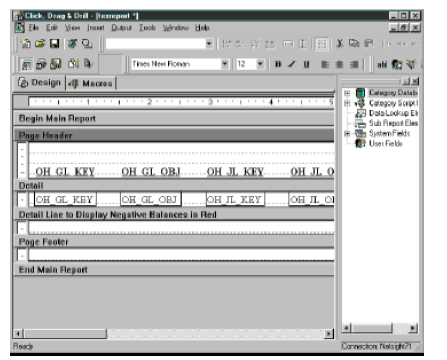Switch to the Macros tab
Viewport: 447px width, 360px height.
pyautogui.click(x=91, y=83)
